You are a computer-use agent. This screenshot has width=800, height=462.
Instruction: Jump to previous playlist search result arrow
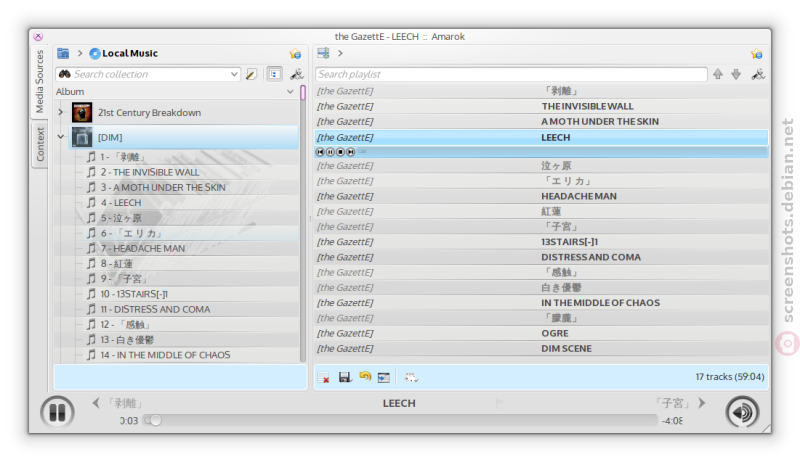tap(718, 74)
